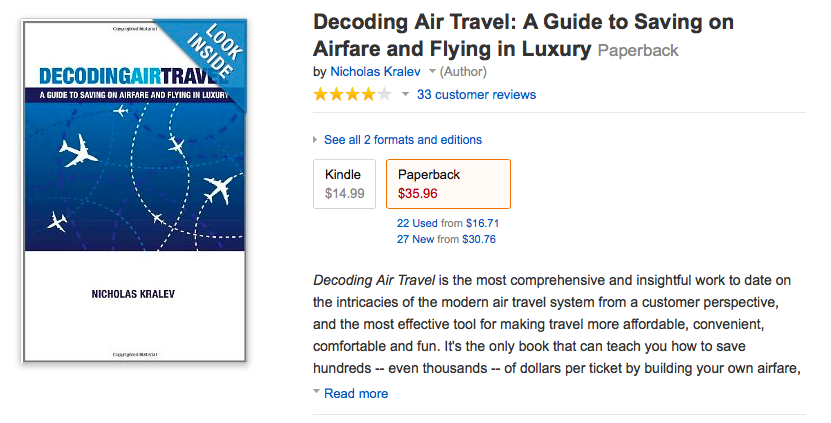Open author Nicholas Kralev's page
The width and height of the screenshot is (831, 423).
click(375, 72)
